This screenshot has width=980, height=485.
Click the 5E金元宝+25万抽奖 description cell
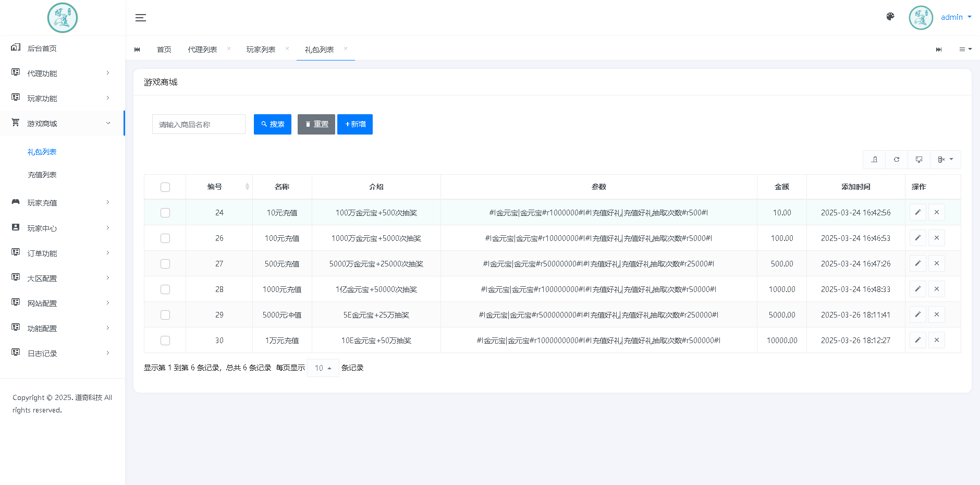[x=376, y=315]
